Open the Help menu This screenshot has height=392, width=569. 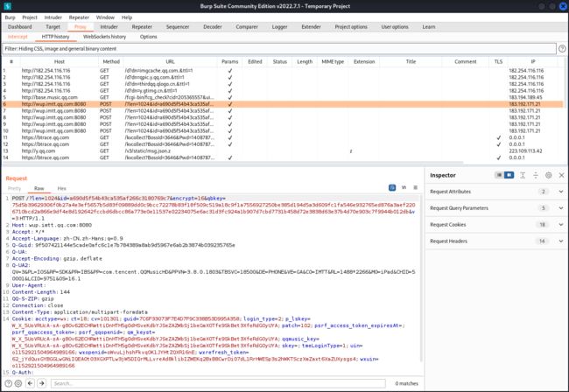(x=127, y=17)
